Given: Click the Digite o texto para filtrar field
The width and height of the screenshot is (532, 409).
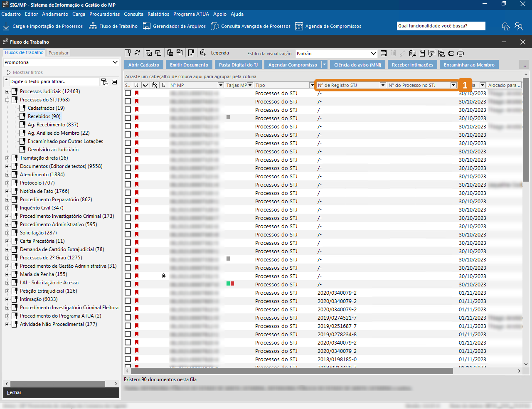Looking at the screenshot, I should point(54,81).
